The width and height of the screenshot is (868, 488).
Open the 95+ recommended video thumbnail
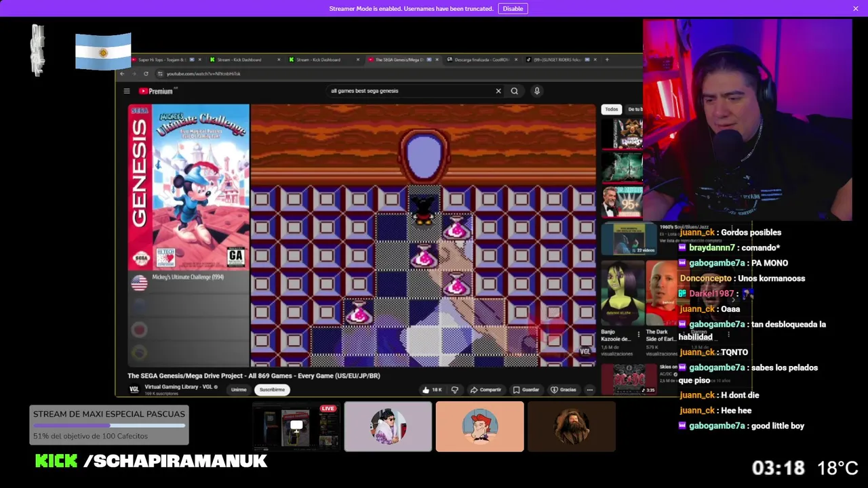[x=622, y=202]
